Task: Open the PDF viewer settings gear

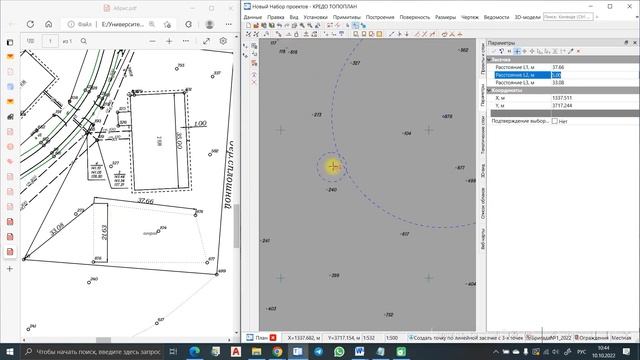Action: (x=223, y=41)
